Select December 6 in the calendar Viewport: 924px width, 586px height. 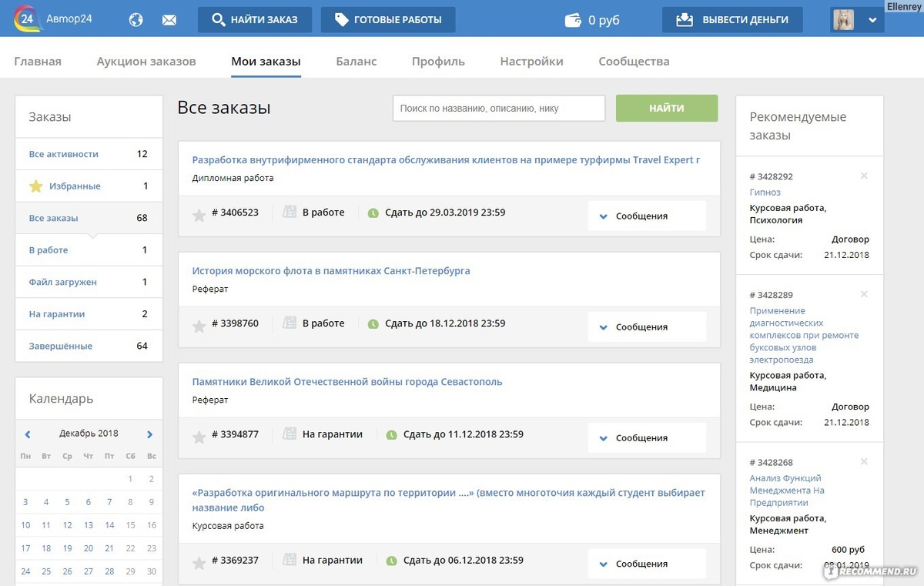point(89,502)
